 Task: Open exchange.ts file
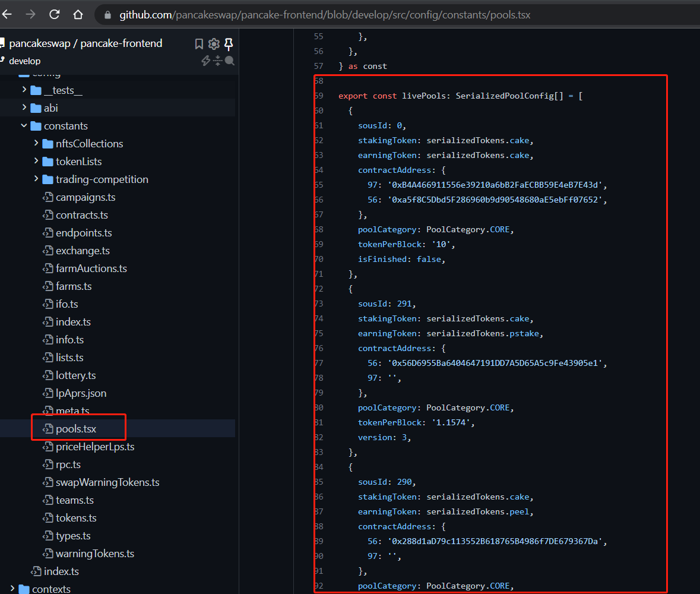point(83,251)
